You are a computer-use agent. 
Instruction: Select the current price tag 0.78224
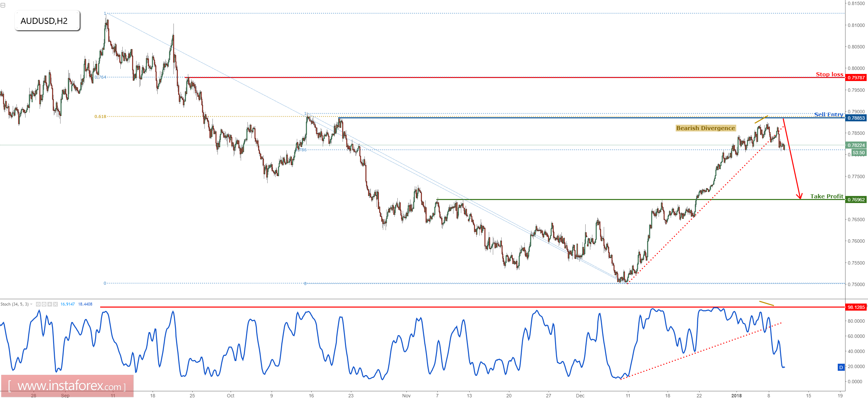pos(855,146)
